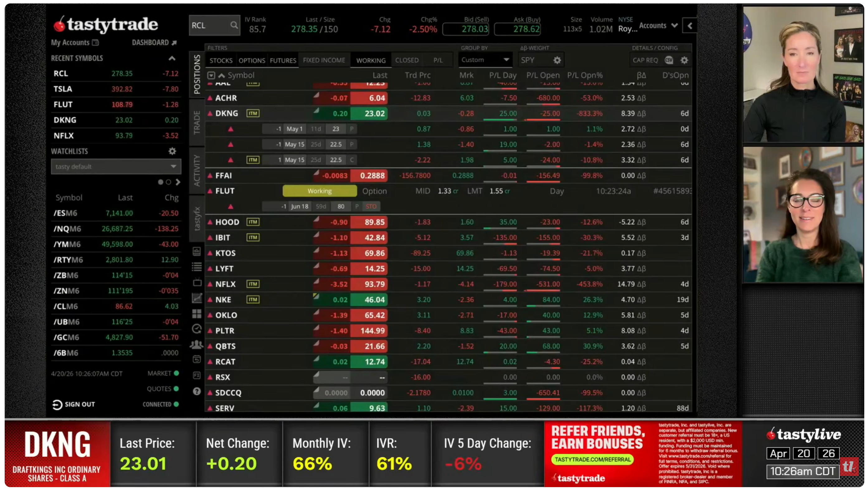Click the chart grid analysis icon

pos(197,298)
